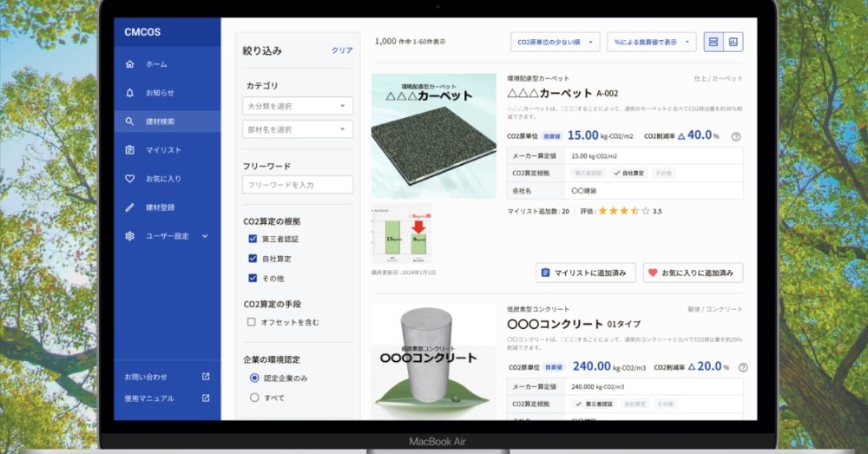
Task: Click the magnifier search icon in sidebar
Action: point(129,122)
